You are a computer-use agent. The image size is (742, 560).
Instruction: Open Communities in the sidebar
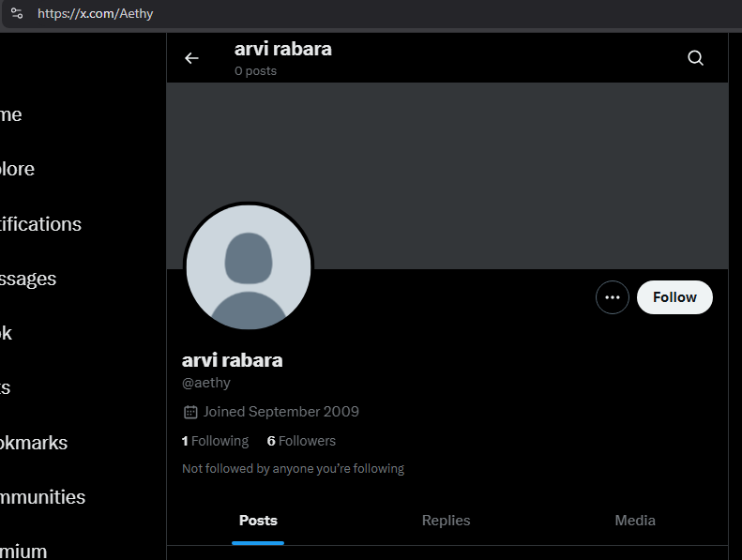(42, 497)
